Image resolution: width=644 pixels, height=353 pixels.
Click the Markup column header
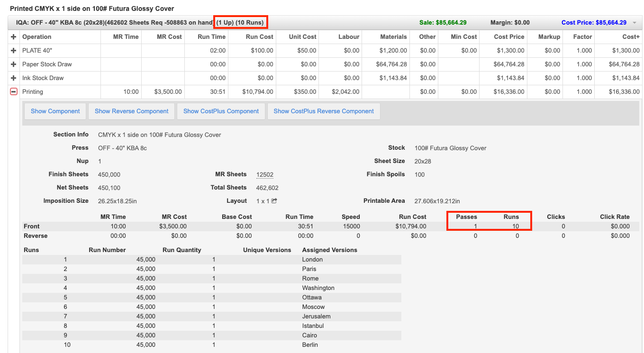click(549, 37)
